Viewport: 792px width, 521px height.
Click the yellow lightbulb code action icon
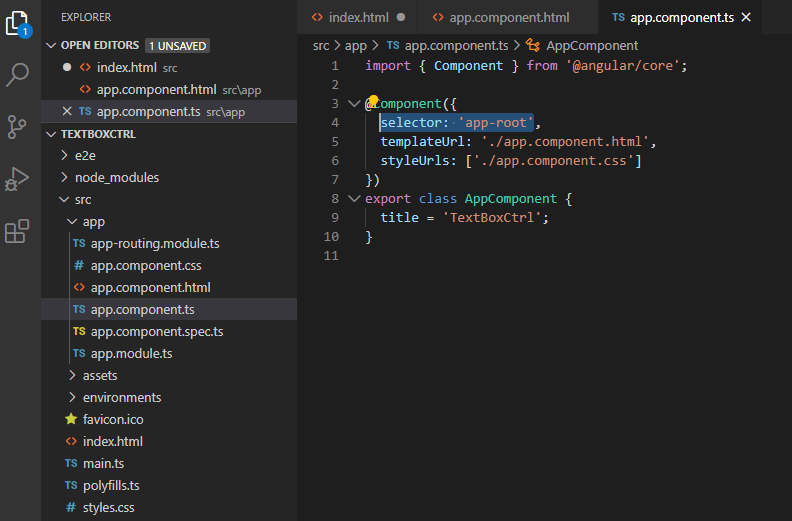(373, 100)
